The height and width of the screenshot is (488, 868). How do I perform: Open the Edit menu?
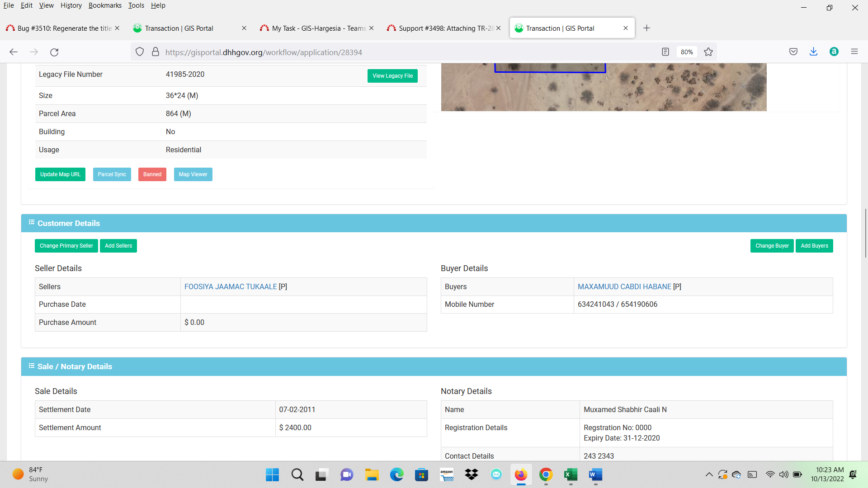point(27,5)
